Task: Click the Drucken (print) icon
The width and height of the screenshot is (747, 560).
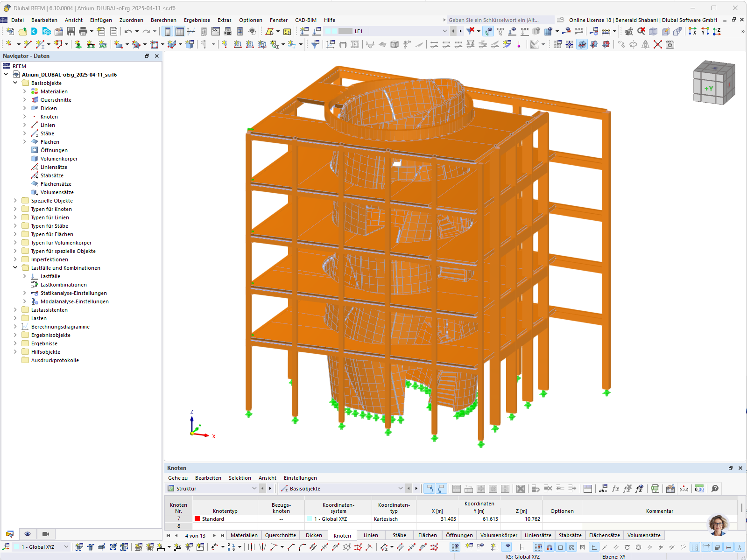Action: (x=83, y=31)
